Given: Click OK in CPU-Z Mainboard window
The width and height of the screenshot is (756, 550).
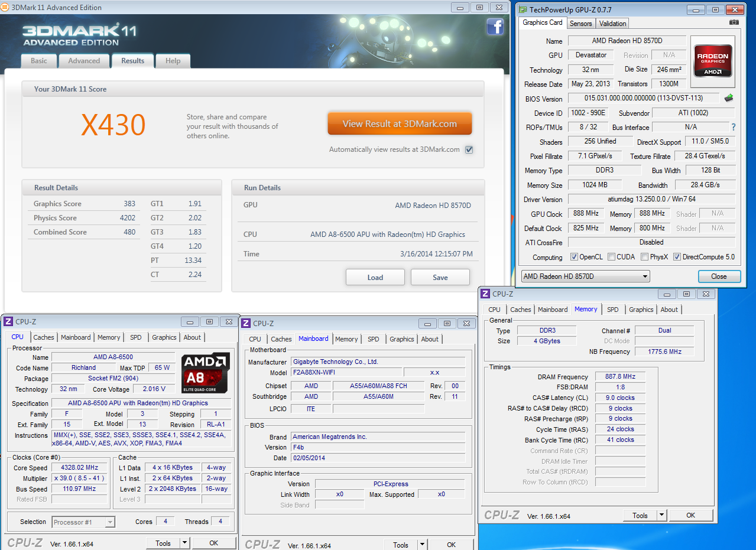Looking at the screenshot, I should [x=451, y=545].
